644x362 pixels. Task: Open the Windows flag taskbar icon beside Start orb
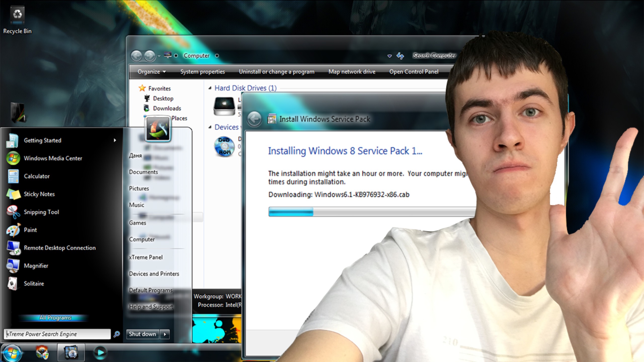(x=42, y=353)
